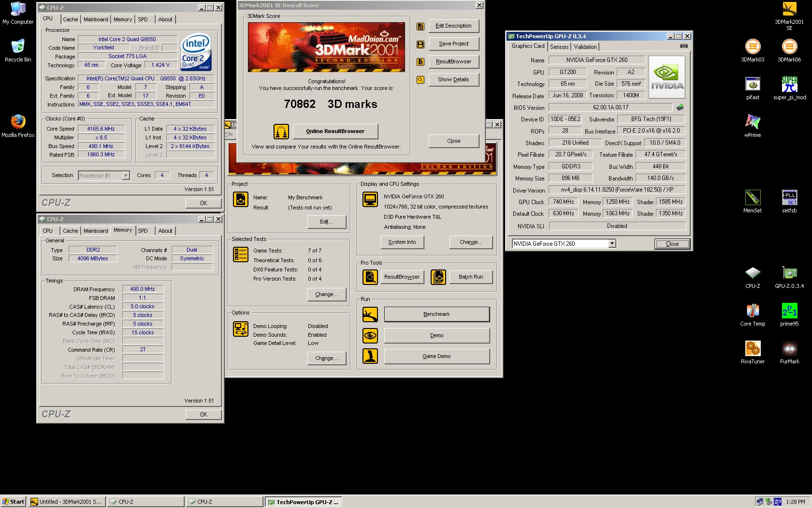The width and height of the screenshot is (812, 508).
Task: Click Save Project button
Action: (x=453, y=44)
